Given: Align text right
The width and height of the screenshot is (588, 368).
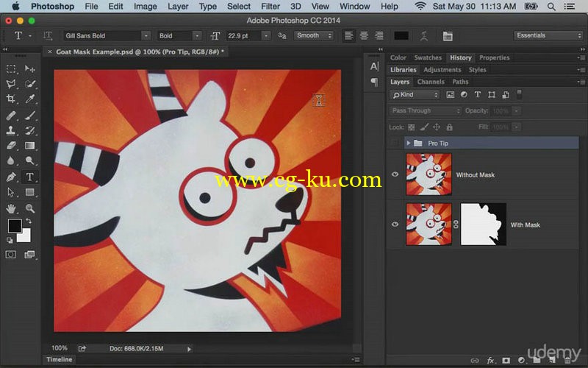Looking at the screenshot, I should (x=379, y=35).
